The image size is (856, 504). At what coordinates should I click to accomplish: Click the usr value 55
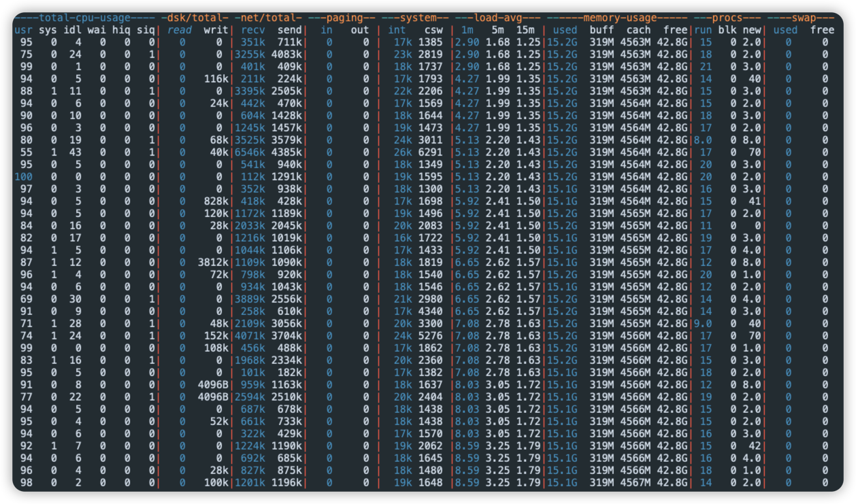[x=26, y=152]
